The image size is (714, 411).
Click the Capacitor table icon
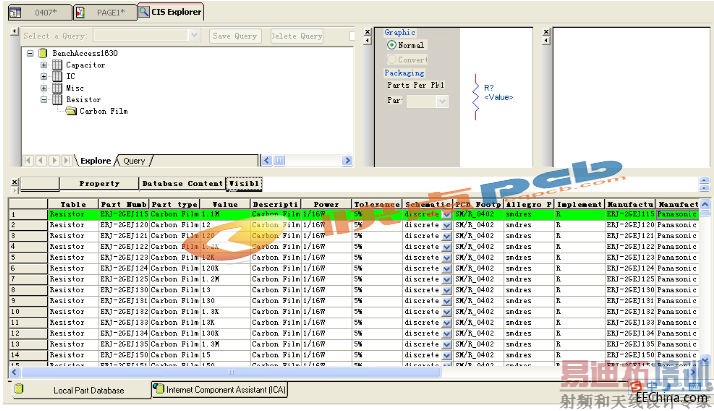[x=57, y=65]
